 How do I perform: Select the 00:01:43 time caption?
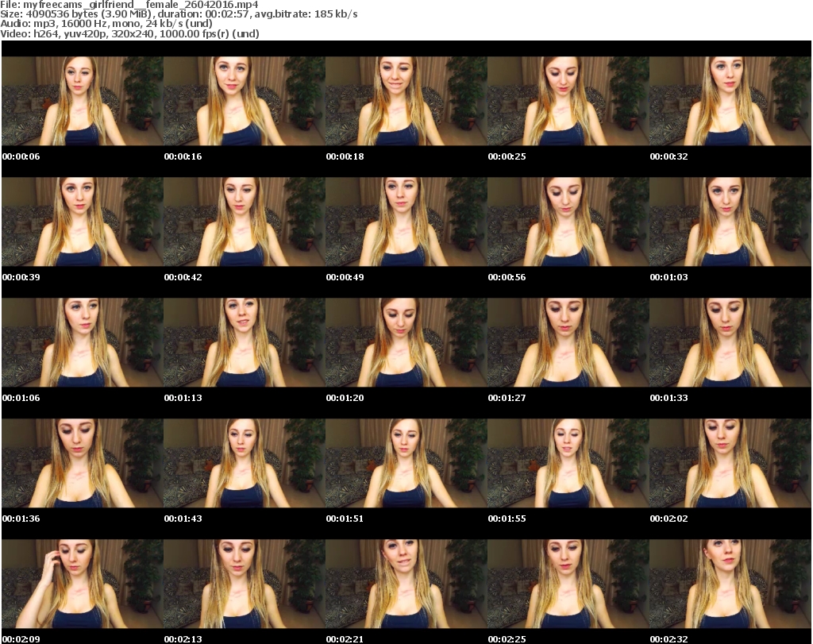(183, 519)
